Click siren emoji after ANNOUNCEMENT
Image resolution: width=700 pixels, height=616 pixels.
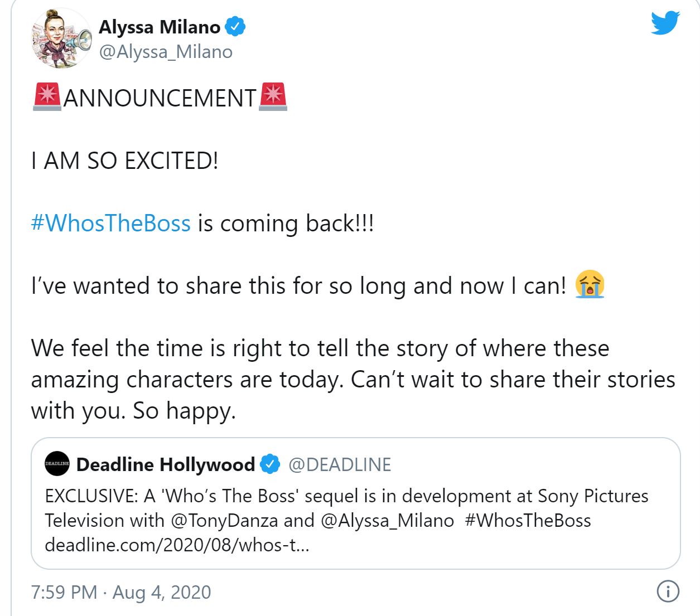273,97
